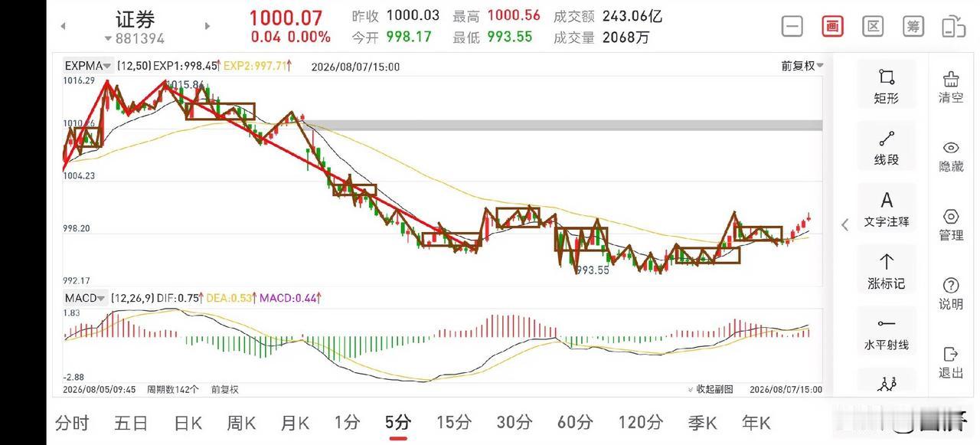Switch to the 30分 period tab
The height and width of the screenshot is (445, 980).
pos(514,422)
